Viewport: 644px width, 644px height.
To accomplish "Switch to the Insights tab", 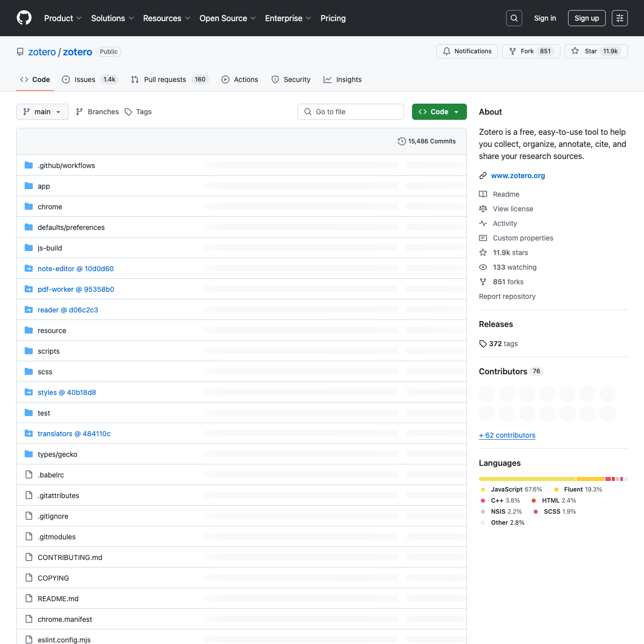I will (x=343, y=79).
